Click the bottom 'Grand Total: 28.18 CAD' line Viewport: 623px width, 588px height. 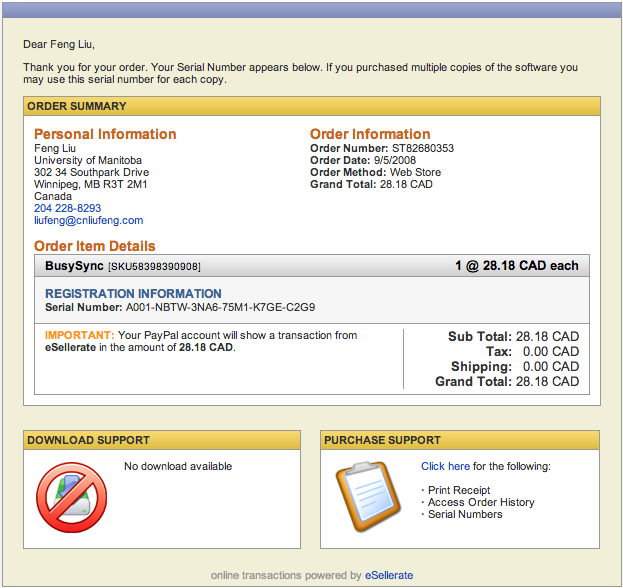[507, 381]
